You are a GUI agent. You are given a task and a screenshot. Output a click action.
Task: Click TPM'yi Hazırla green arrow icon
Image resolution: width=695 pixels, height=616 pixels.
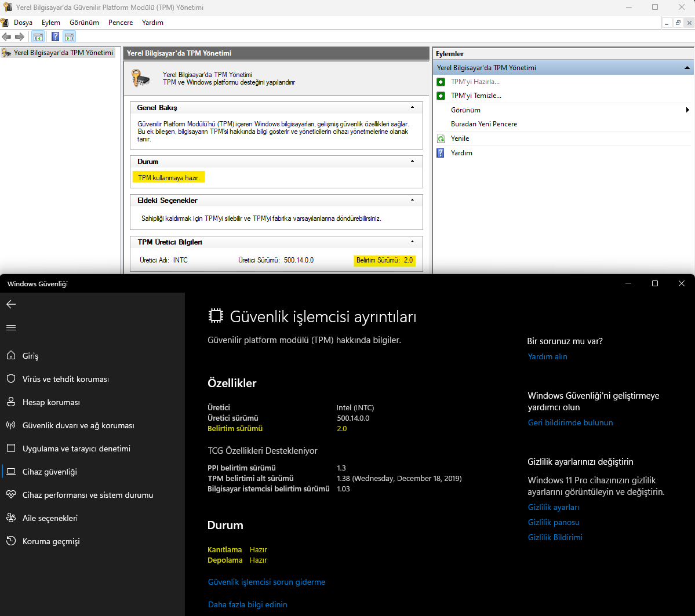[x=441, y=82]
